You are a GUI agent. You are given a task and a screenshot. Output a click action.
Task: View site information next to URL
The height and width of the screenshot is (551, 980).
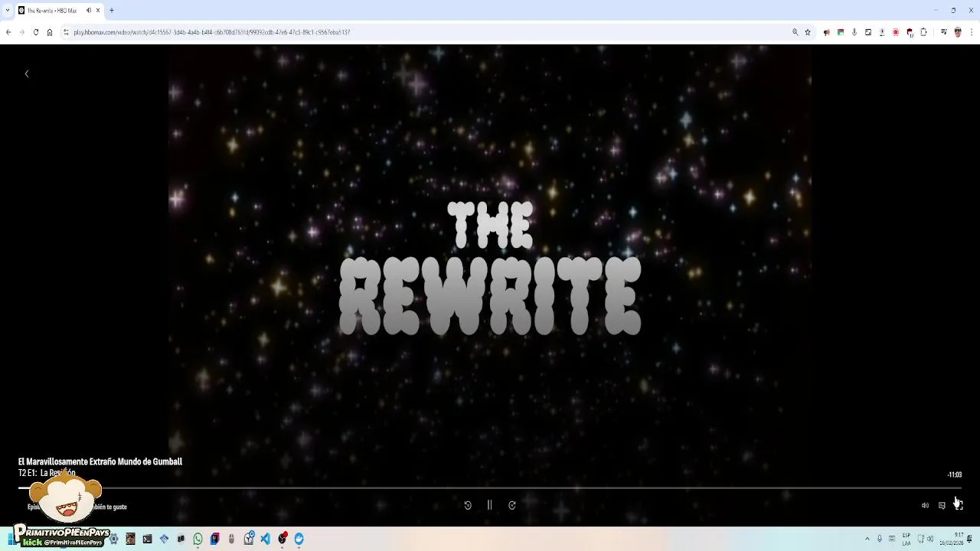coord(66,32)
